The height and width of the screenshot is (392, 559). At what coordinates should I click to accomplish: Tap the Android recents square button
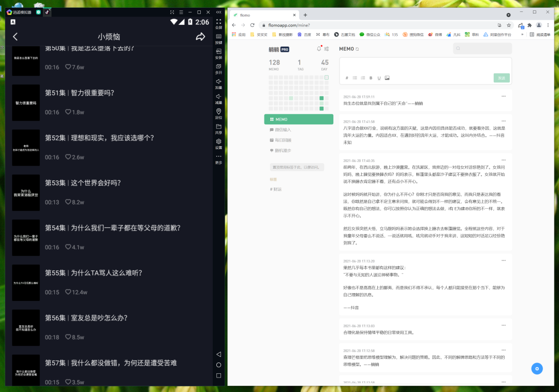218,375
